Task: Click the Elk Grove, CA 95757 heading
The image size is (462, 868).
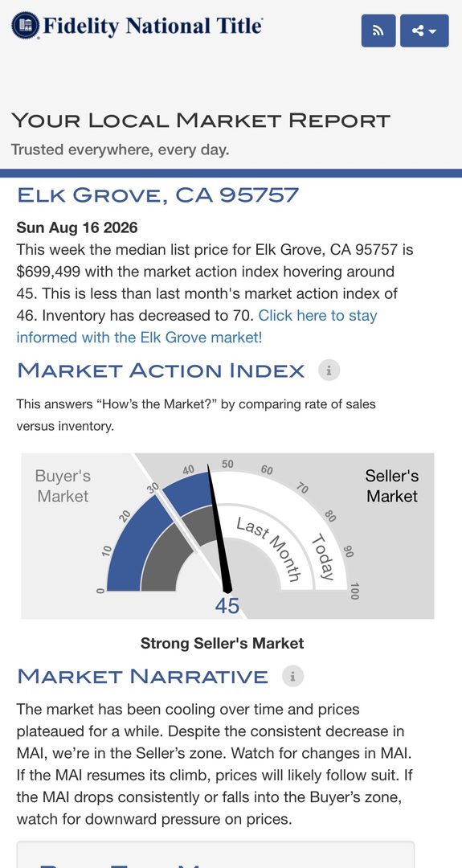Action: pos(157,194)
